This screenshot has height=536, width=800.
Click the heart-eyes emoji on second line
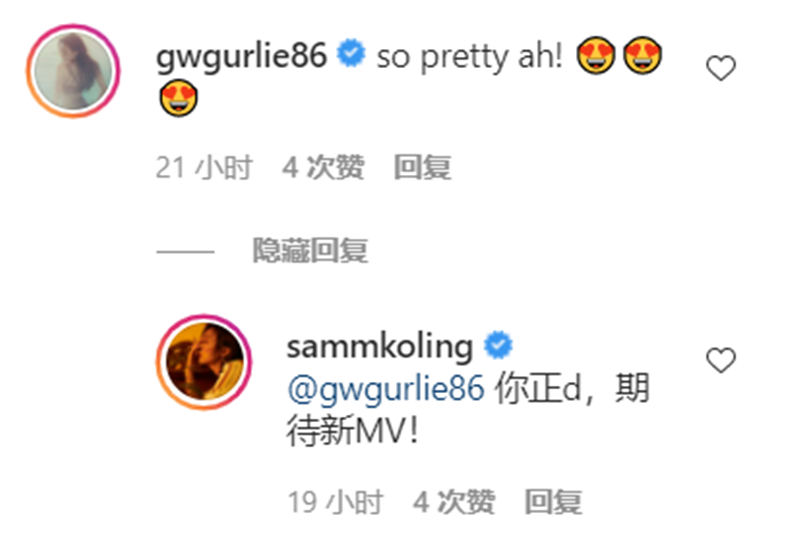click(x=178, y=97)
